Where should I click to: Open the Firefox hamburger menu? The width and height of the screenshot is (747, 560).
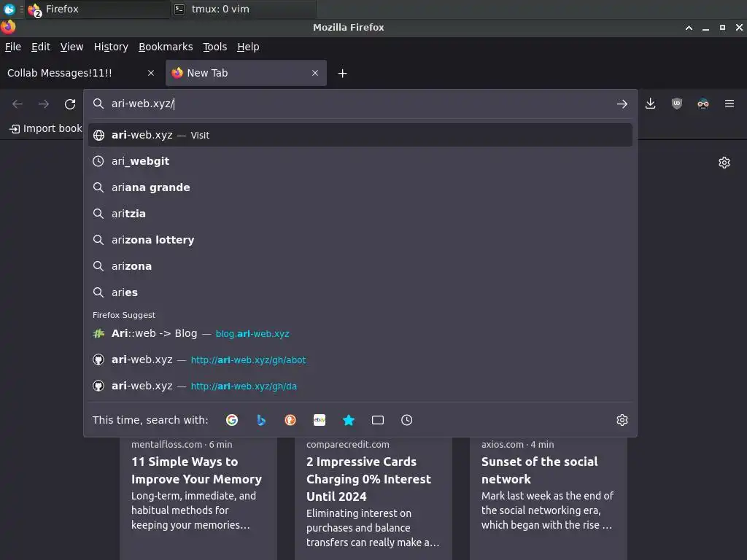tap(729, 104)
